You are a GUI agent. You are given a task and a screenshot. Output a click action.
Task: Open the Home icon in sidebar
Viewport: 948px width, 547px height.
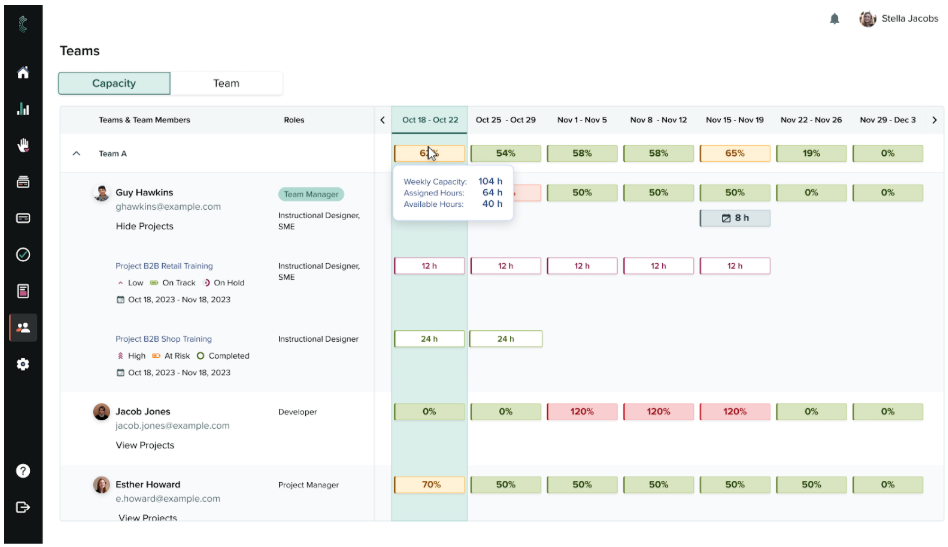point(23,73)
